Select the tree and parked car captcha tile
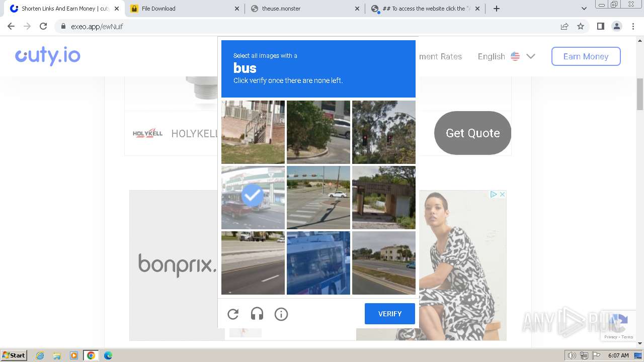Viewport: 644px width, 362px height. coord(318,132)
